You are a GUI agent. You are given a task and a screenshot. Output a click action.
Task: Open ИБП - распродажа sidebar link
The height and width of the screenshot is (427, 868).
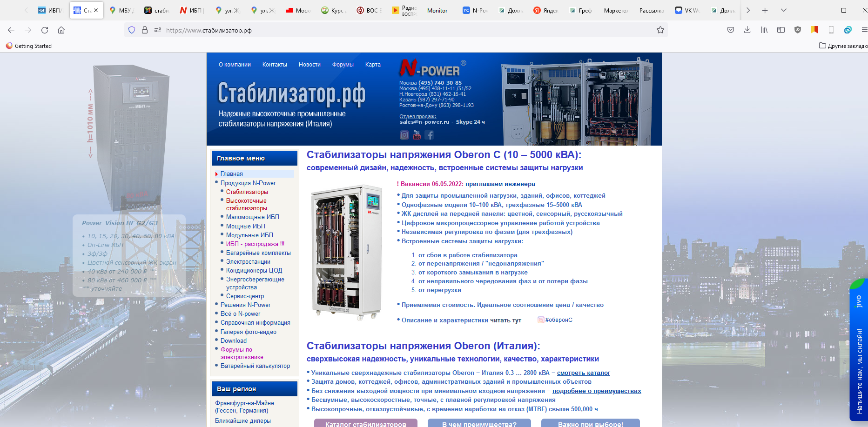255,244
